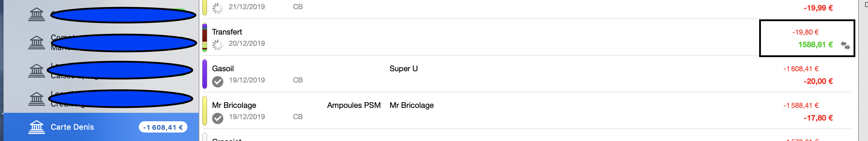
Task: Click the pending spinner icon for 21/12/2019
Action: pyautogui.click(x=218, y=8)
